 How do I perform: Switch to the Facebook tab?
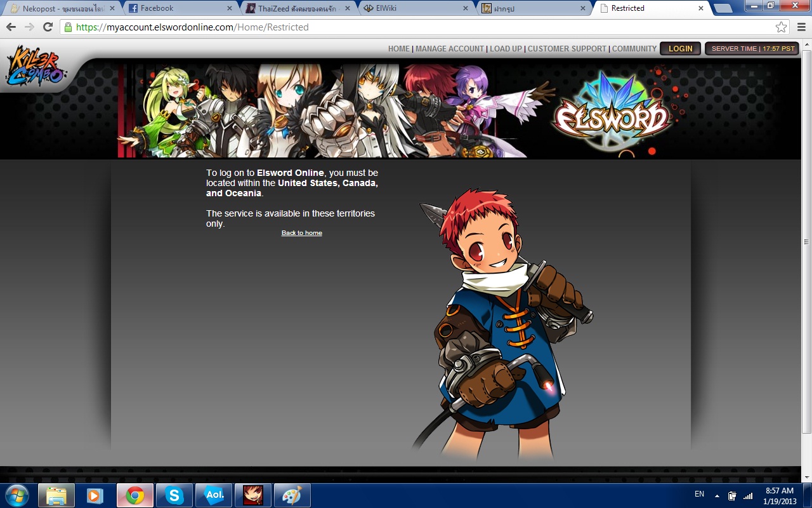[x=180, y=8]
